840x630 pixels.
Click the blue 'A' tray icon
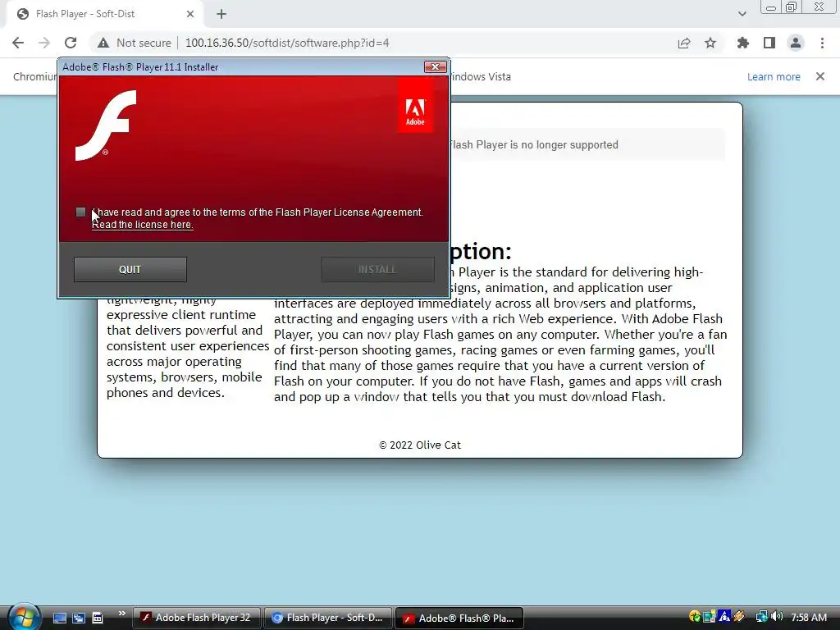[x=724, y=617]
